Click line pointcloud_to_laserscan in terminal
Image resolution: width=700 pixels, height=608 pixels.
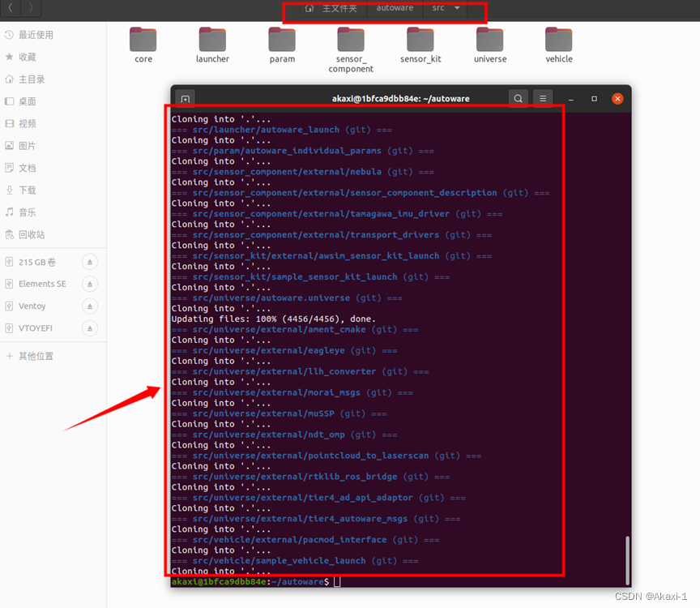coord(327,456)
